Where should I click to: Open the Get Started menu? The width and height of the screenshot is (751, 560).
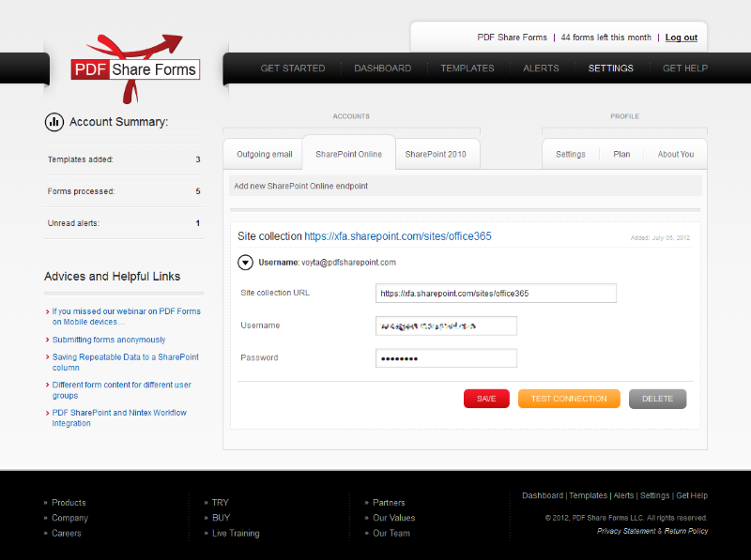coord(293,68)
